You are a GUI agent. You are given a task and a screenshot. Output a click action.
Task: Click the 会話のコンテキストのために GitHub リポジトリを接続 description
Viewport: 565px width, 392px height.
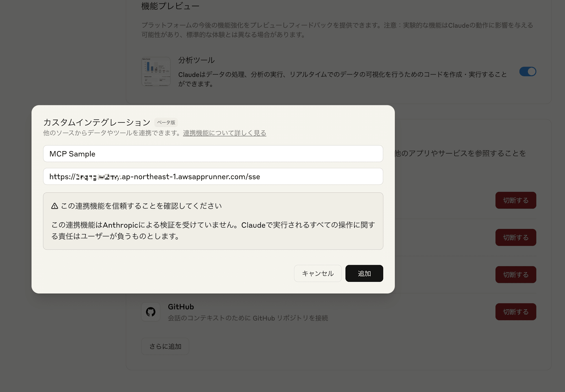coord(248,318)
